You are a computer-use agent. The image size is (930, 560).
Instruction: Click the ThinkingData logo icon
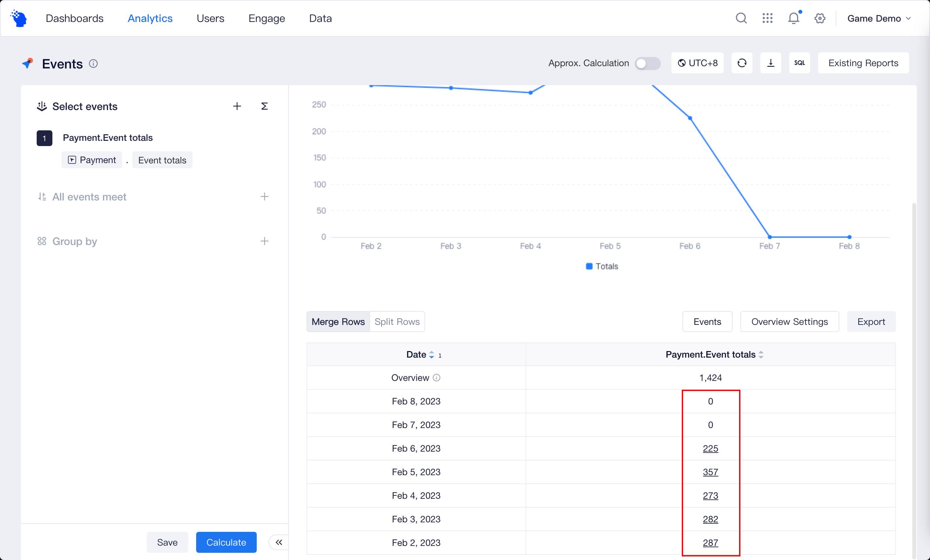click(19, 18)
